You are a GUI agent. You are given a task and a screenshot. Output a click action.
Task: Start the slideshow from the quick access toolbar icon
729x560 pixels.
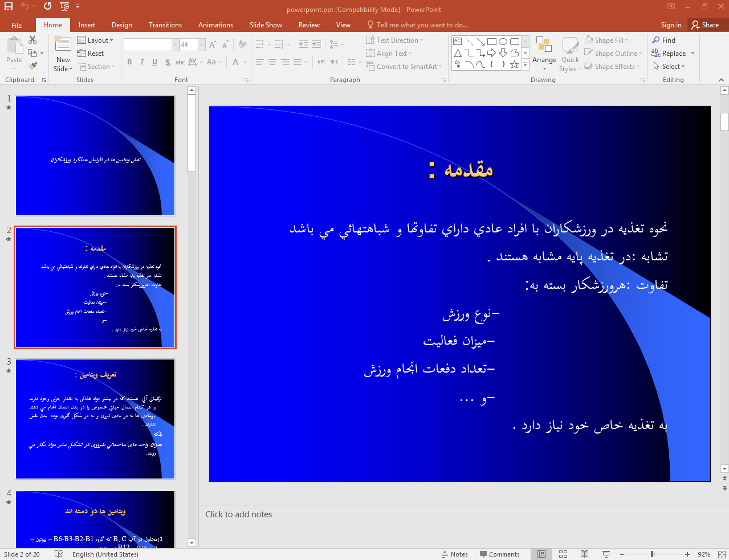(x=64, y=6)
